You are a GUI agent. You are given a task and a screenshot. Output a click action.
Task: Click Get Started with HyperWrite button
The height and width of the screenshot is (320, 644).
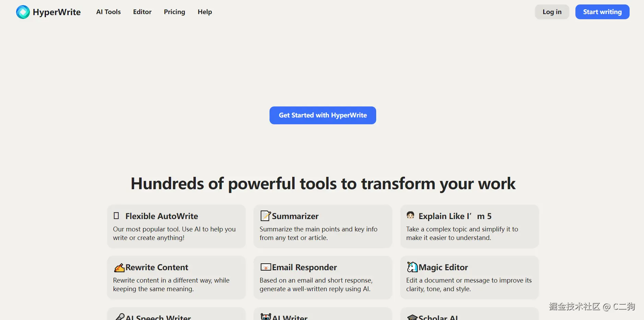pos(323,115)
